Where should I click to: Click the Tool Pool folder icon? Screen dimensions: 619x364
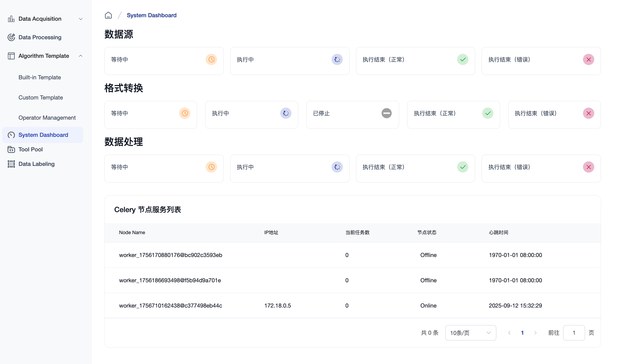[11, 149]
